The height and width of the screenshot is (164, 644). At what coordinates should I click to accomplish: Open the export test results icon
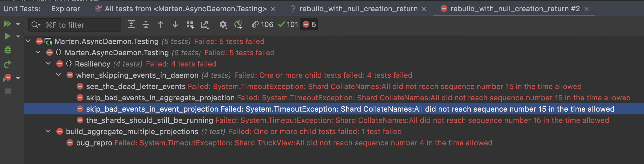click(205, 25)
